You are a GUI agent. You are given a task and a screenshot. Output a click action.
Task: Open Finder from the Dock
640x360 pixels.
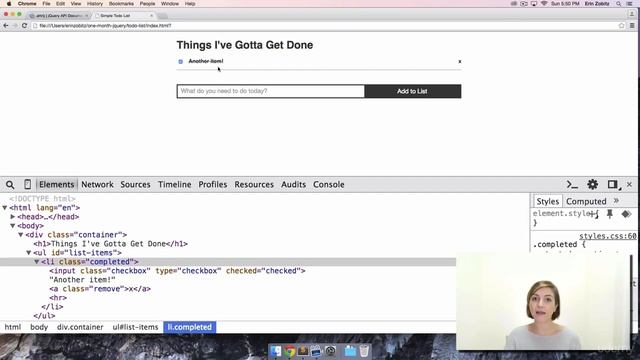[x=276, y=351]
